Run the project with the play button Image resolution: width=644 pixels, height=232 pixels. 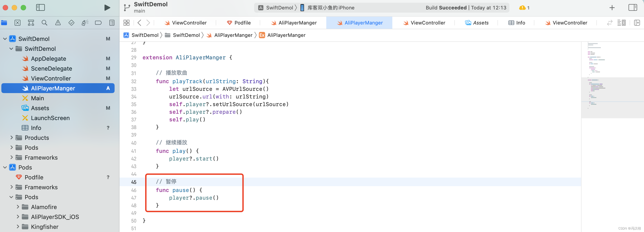(107, 7)
